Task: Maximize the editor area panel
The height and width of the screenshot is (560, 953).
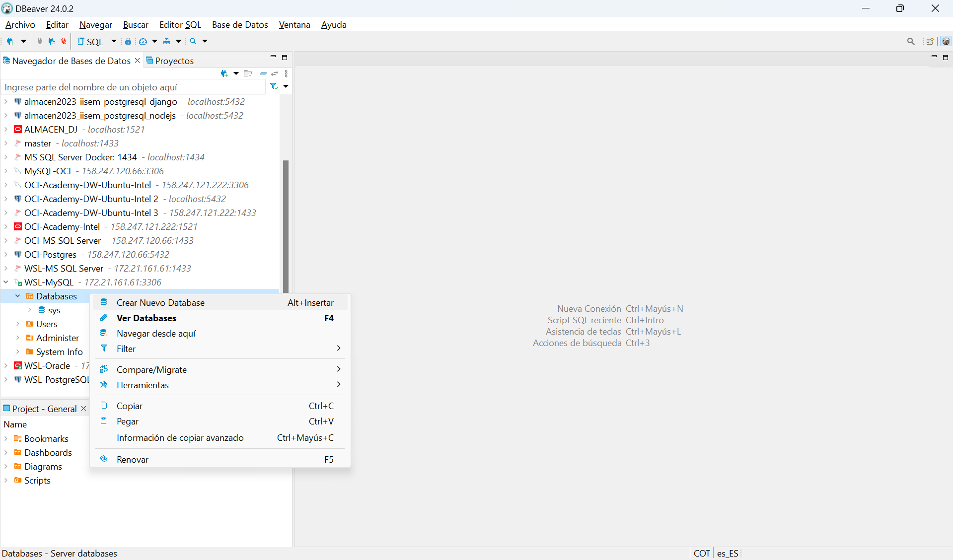Action: (946, 58)
